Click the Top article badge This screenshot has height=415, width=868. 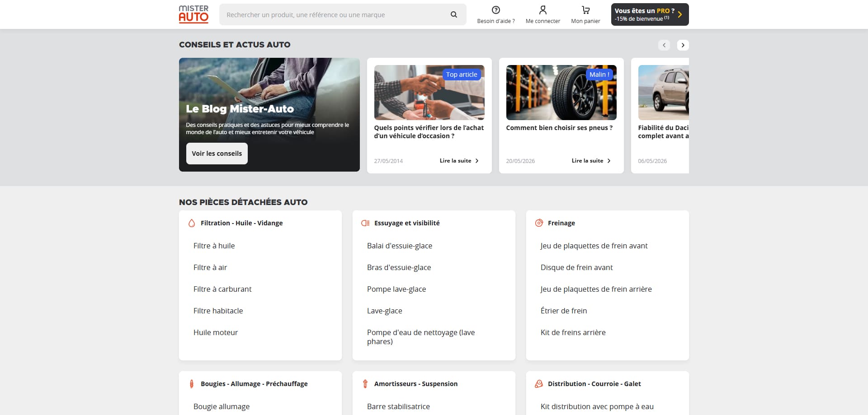pyautogui.click(x=462, y=75)
